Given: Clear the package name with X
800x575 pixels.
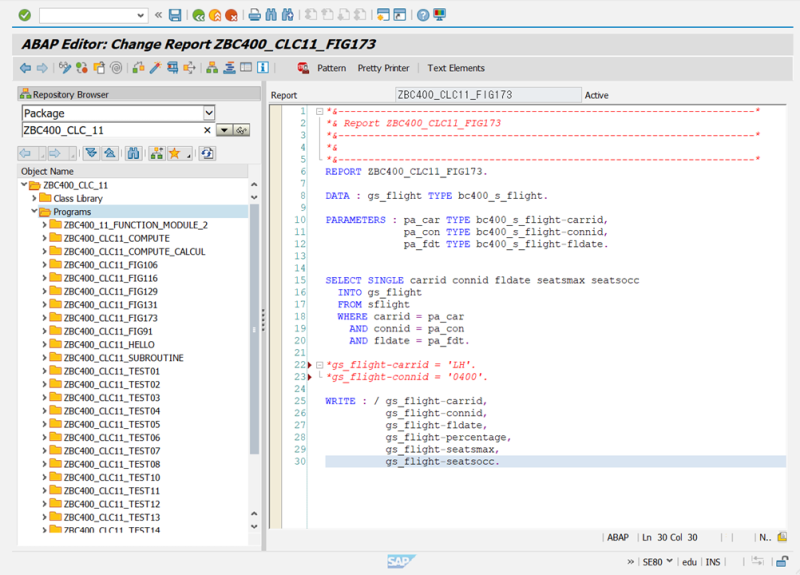Looking at the screenshot, I should 207,130.
